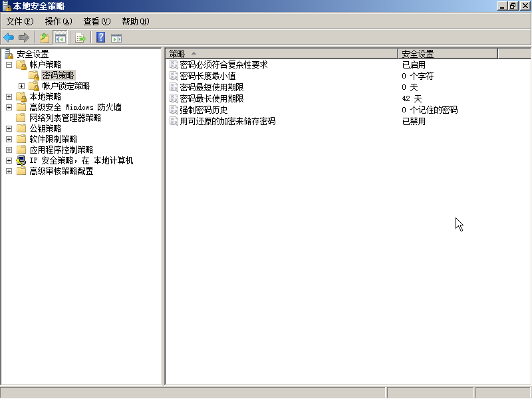This screenshot has height=399, width=532.
Task: Open Help using the question mark icon
Action: tap(100, 37)
